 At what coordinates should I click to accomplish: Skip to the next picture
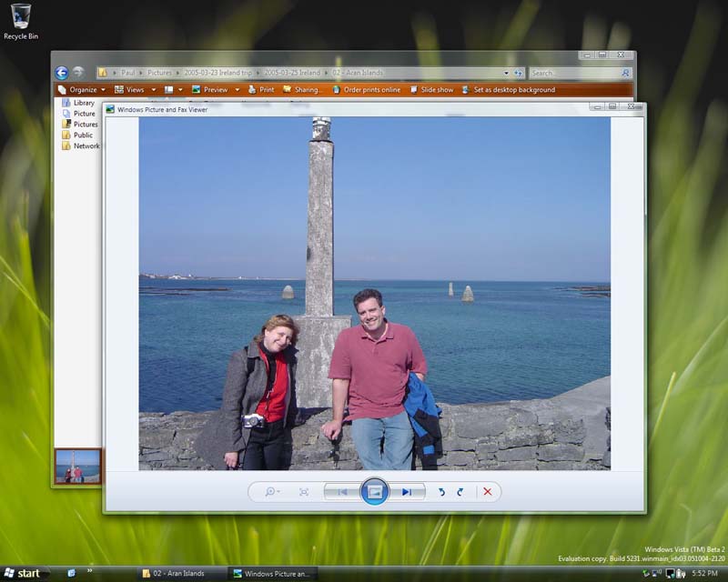pos(407,492)
